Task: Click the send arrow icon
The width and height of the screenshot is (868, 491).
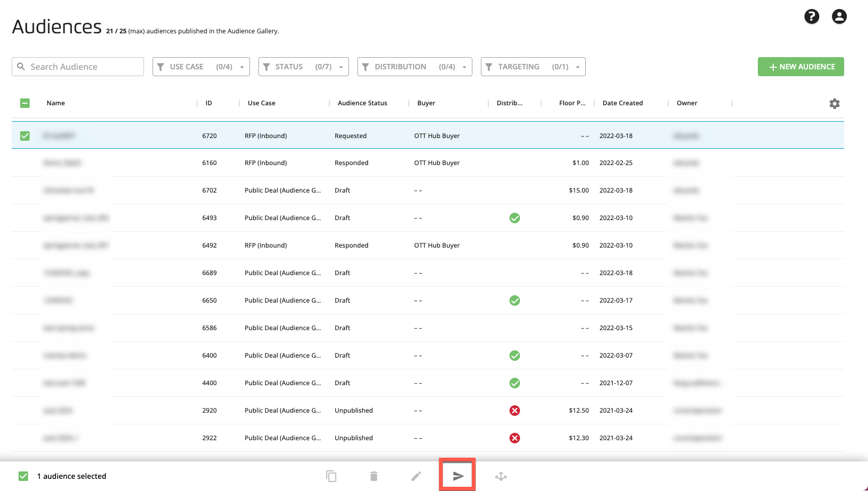Action: [458, 476]
